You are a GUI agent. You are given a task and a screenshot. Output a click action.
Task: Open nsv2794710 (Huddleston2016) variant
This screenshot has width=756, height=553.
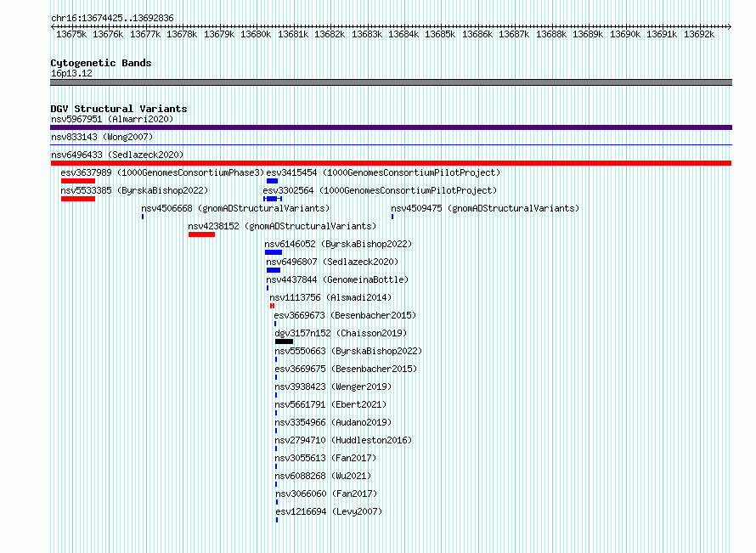(343, 440)
